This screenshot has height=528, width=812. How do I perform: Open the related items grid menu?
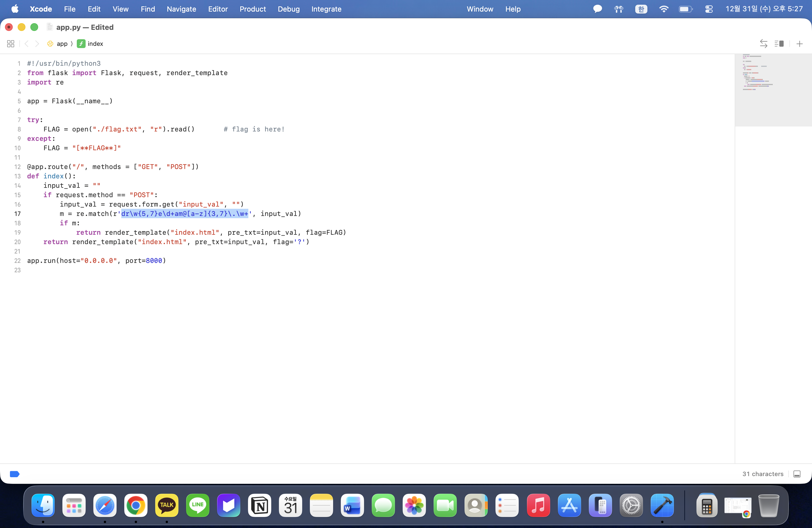[10, 44]
